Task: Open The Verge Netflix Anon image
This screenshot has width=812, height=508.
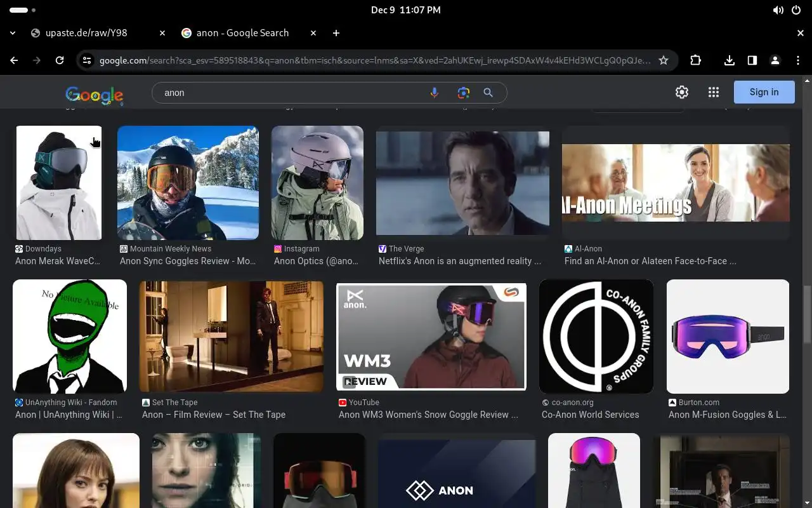Action: coord(462,183)
